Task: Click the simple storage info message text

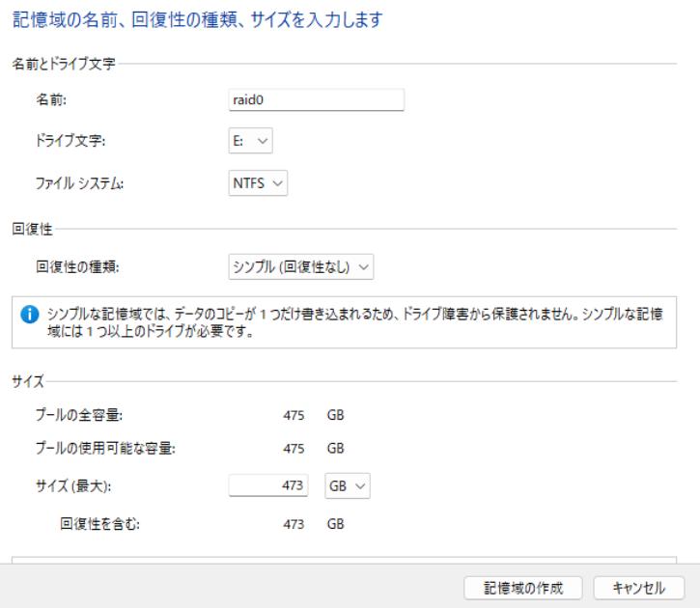Action: click(355, 322)
